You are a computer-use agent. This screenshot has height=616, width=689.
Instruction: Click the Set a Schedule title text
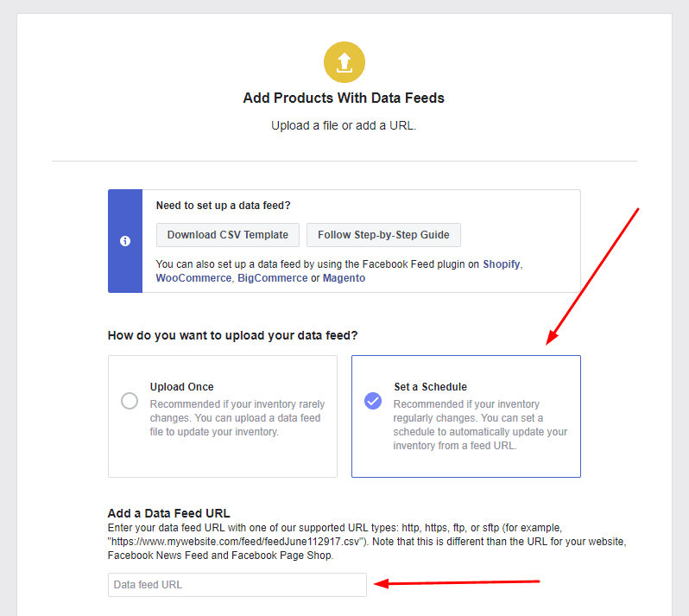coord(430,387)
